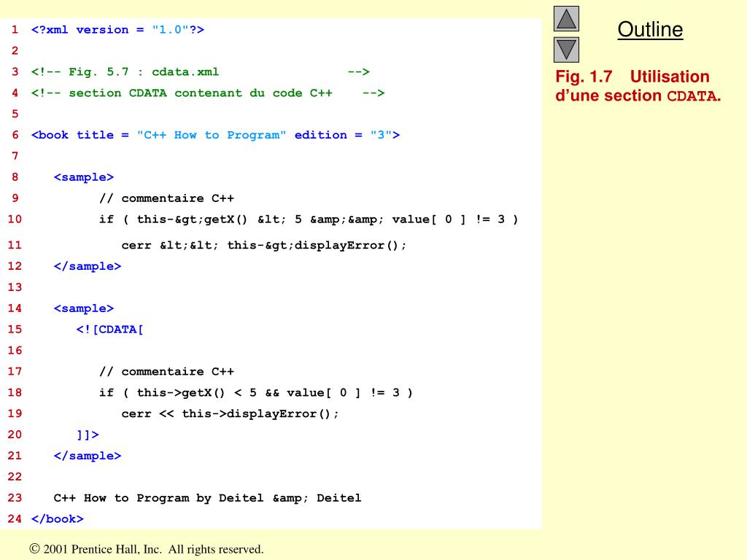Screen dimensions: 747x560
Task: Click 'C++ How to Program by Deitel' text
Action: click(207, 498)
